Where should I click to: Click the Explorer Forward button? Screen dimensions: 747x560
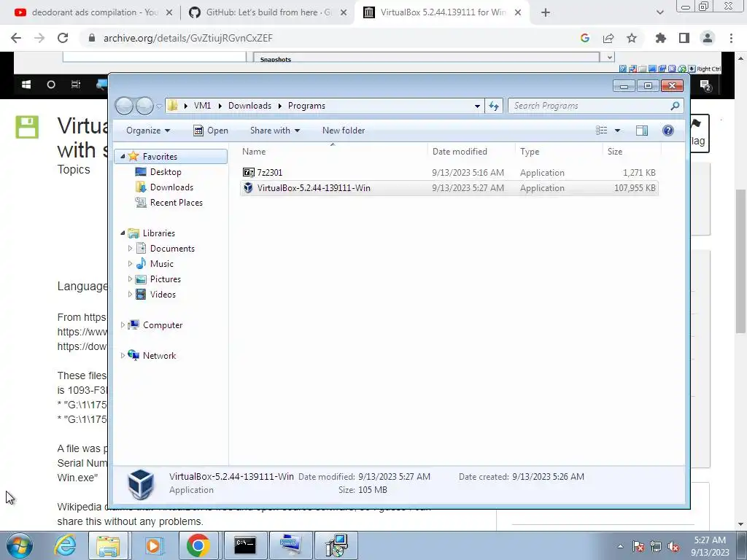coord(145,106)
